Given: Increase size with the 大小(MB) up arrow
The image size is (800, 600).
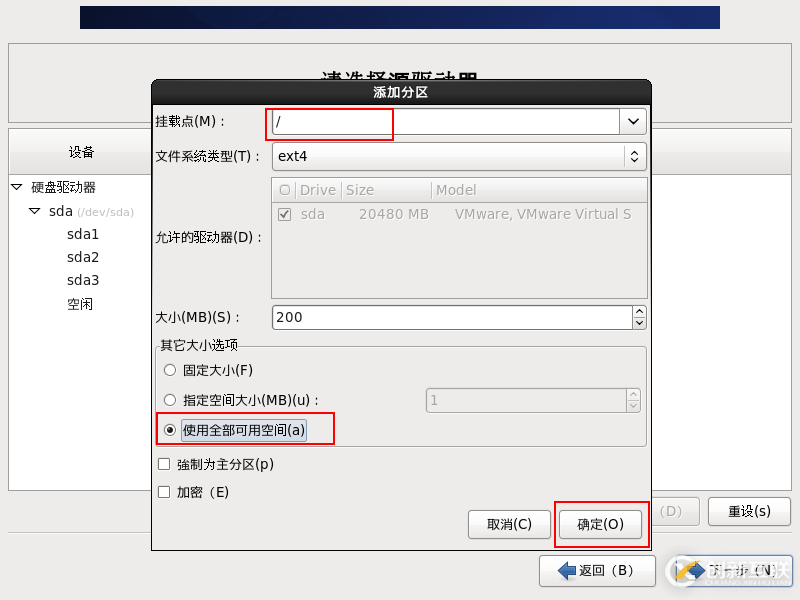Looking at the screenshot, I should pos(639,311).
